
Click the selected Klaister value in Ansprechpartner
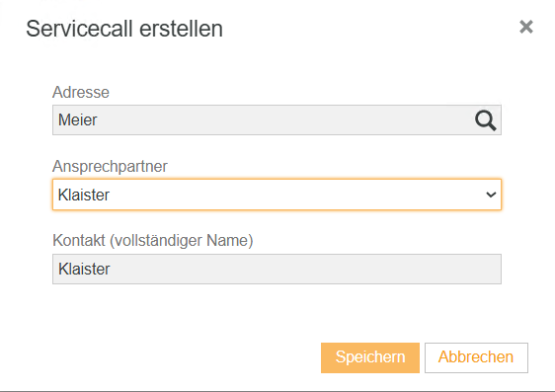tap(84, 195)
